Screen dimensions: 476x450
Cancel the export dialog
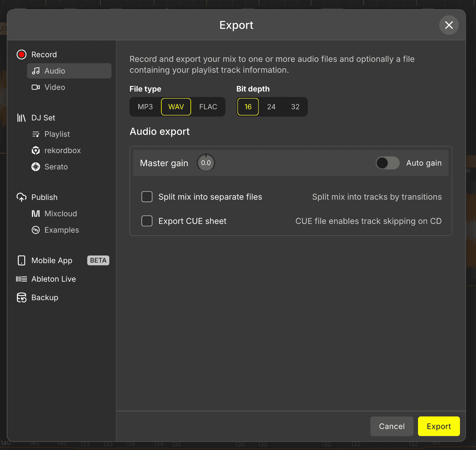tap(391, 426)
